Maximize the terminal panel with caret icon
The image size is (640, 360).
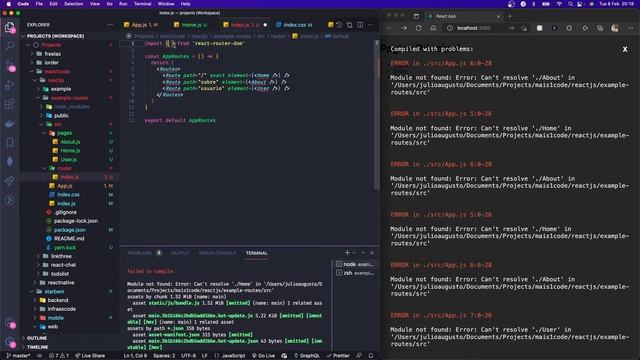pos(363,253)
